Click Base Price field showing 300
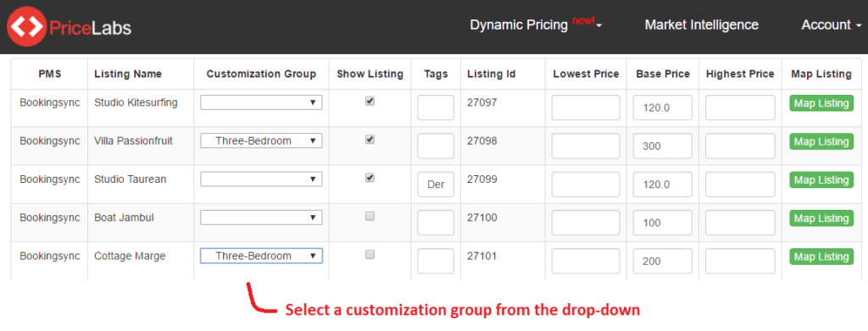The width and height of the screenshot is (868, 331). point(663,146)
